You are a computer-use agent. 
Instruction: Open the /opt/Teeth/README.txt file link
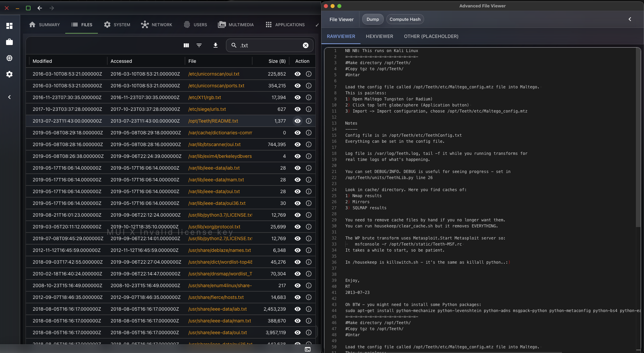pos(213,121)
